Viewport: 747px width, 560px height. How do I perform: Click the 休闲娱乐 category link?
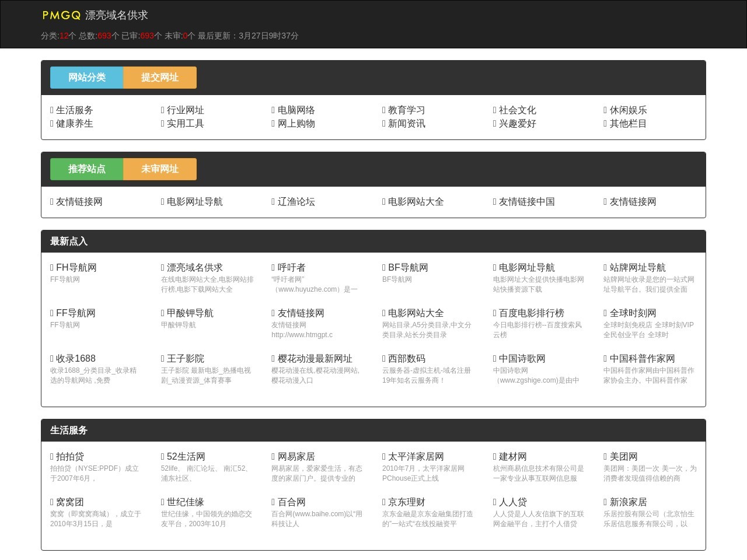(628, 110)
